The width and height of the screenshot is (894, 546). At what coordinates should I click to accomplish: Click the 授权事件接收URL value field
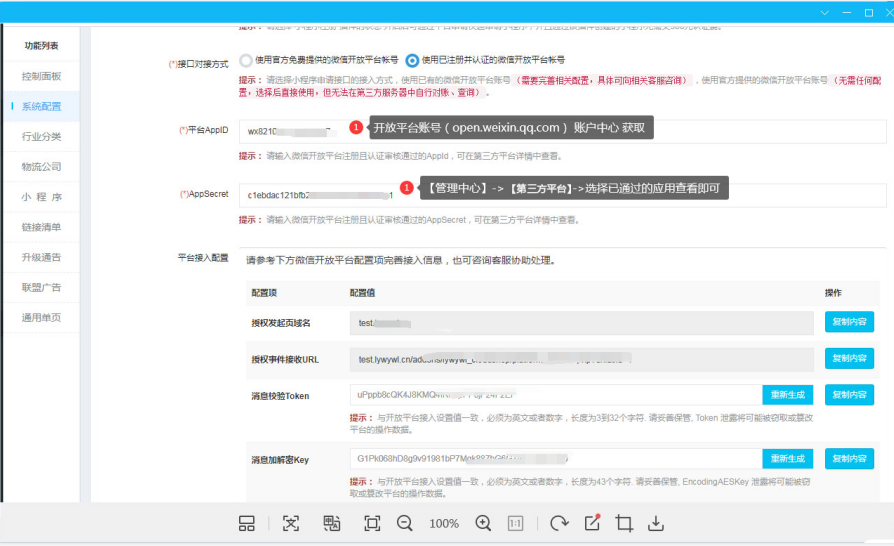tap(582, 360)
